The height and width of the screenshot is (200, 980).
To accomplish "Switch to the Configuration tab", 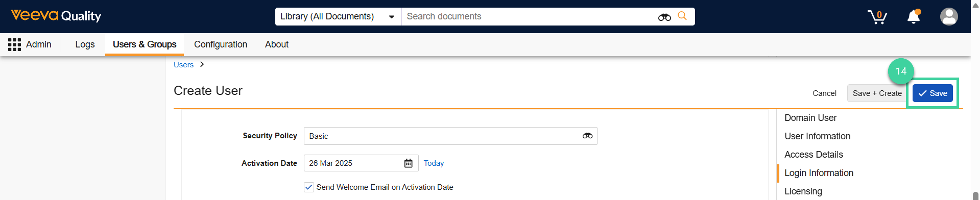I will coord(221,44).
